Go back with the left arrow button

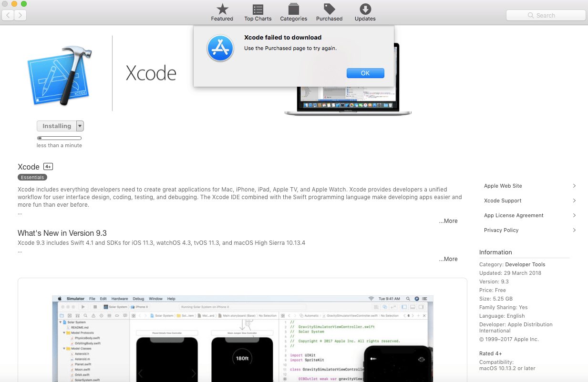(8, 15)
